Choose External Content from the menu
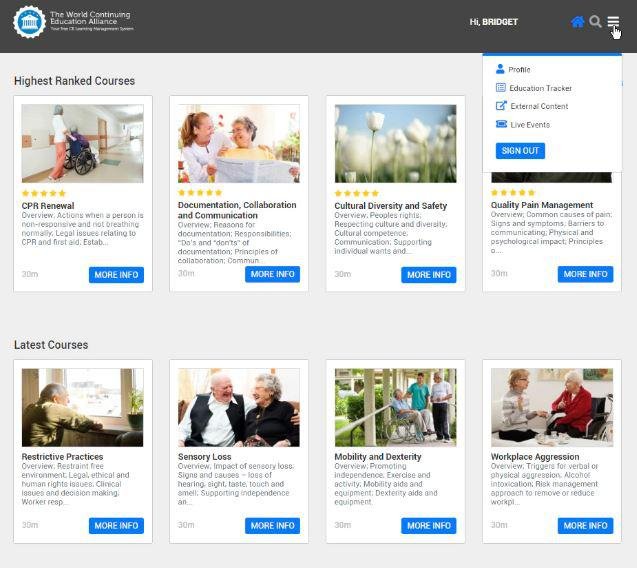This screenshot has width=637, height=568. point(539,106)
